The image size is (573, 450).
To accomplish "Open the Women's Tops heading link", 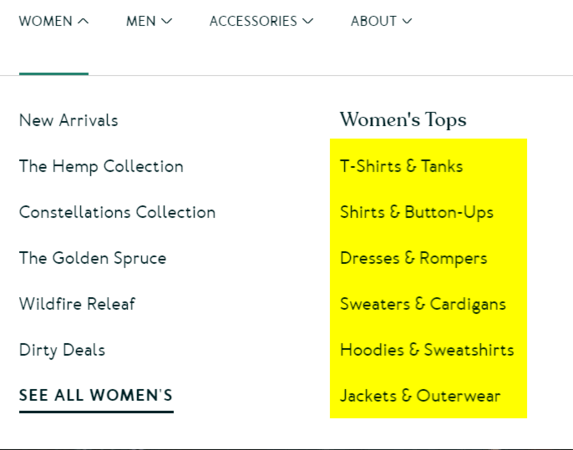I will [403, 120].
